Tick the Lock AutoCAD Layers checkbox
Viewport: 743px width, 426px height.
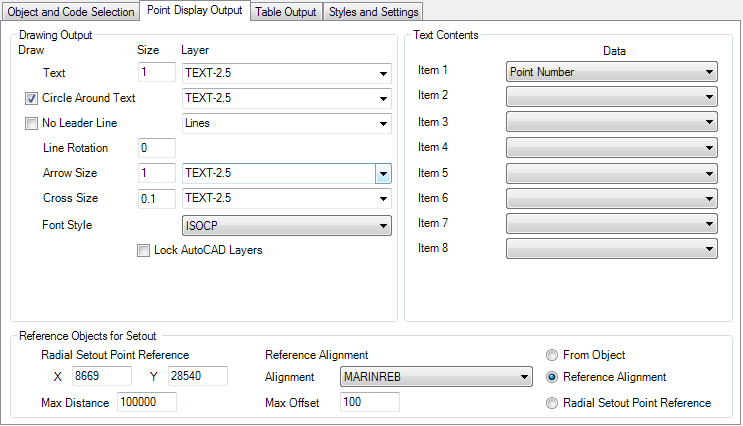144,250
